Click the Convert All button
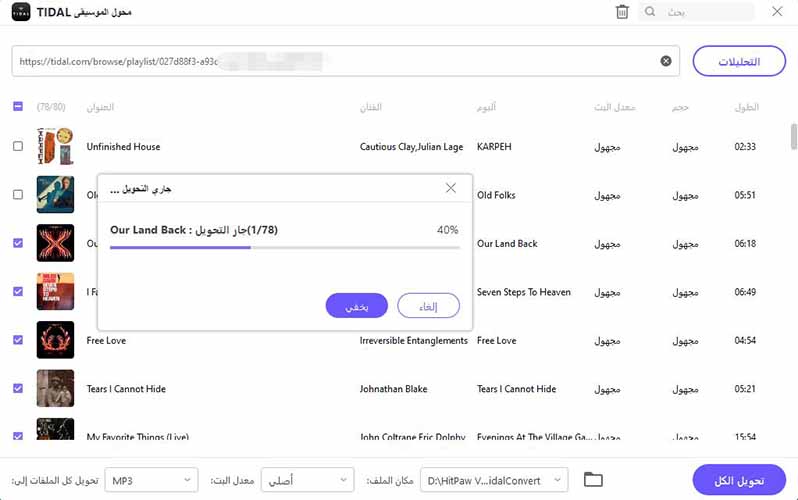This screenshot has width=798, height=500. (x=739, y=480)
